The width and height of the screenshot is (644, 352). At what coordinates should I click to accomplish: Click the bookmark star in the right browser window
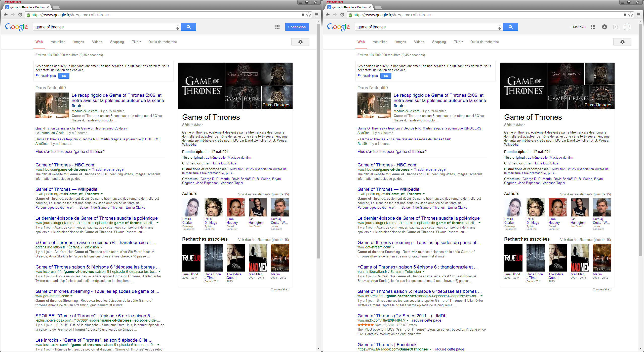click(631, 15)
